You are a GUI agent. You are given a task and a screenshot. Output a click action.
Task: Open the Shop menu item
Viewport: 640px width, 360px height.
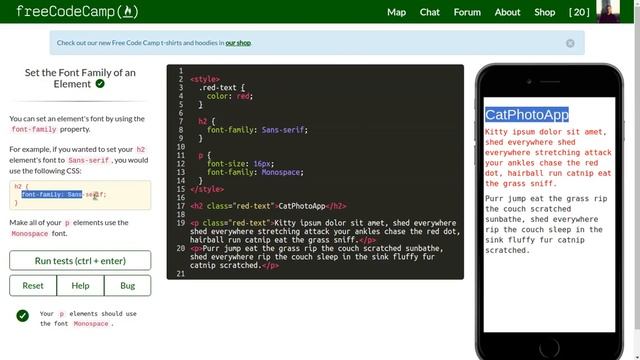tap(544, 12)
